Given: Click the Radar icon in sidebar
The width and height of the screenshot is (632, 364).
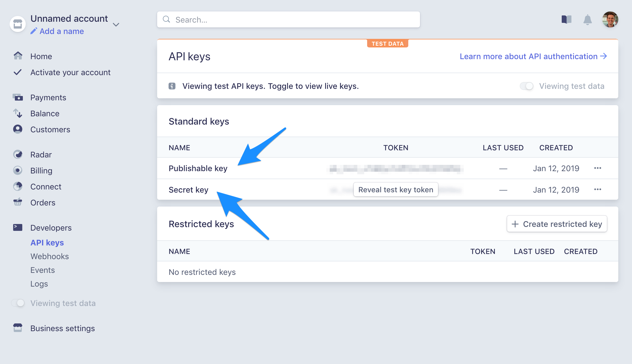Looking at the screenshot, I should 17,155.
